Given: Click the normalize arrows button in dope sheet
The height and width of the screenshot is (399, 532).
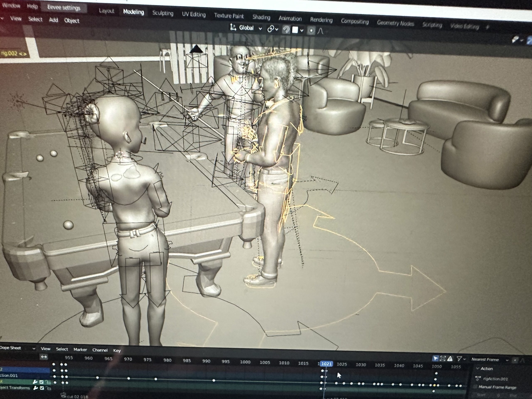Looking at the screenshot, I should click(44, 357).
